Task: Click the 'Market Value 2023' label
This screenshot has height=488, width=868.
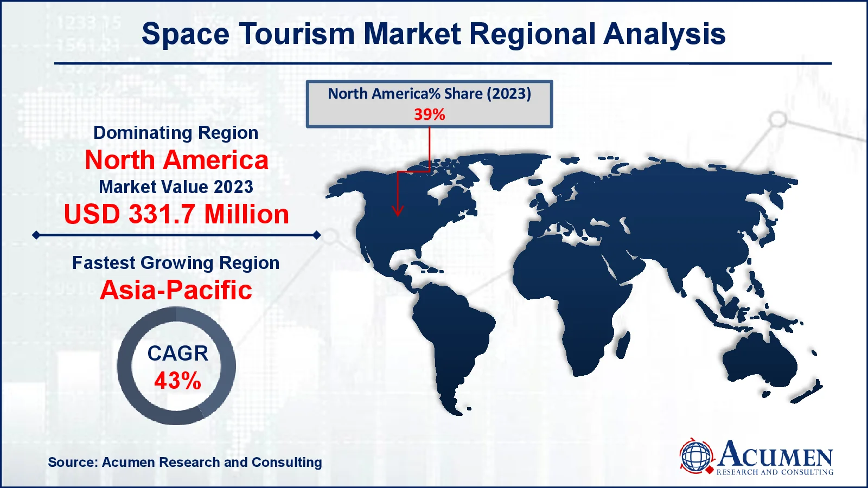Action: point(176,187)
